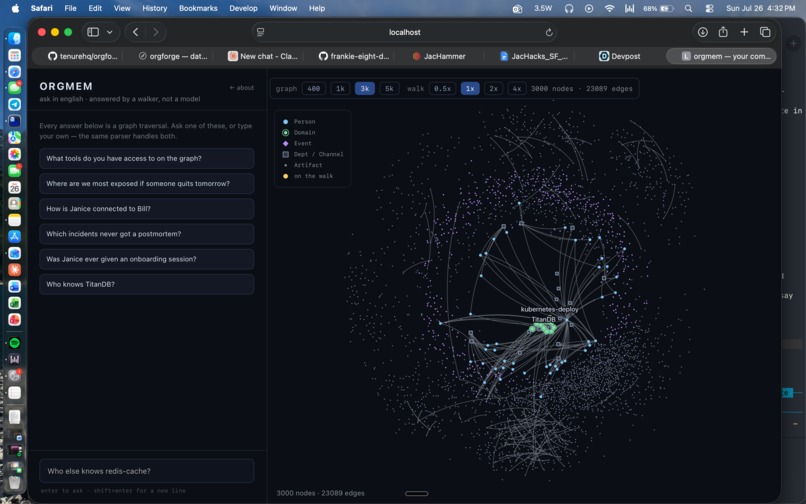Viewport: 806px width, 504px height.
Task: Ask 'How is Janice connected to Bill?'
Action: (146, 209)
